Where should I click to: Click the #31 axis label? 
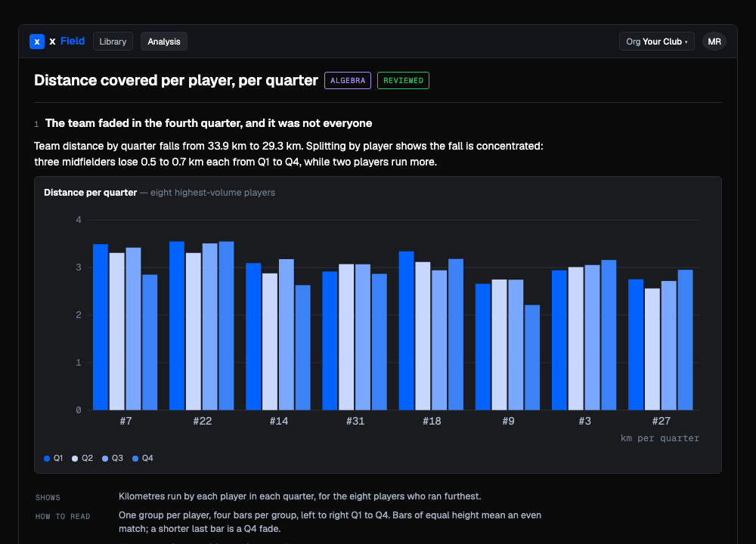(x=355, y=421)
